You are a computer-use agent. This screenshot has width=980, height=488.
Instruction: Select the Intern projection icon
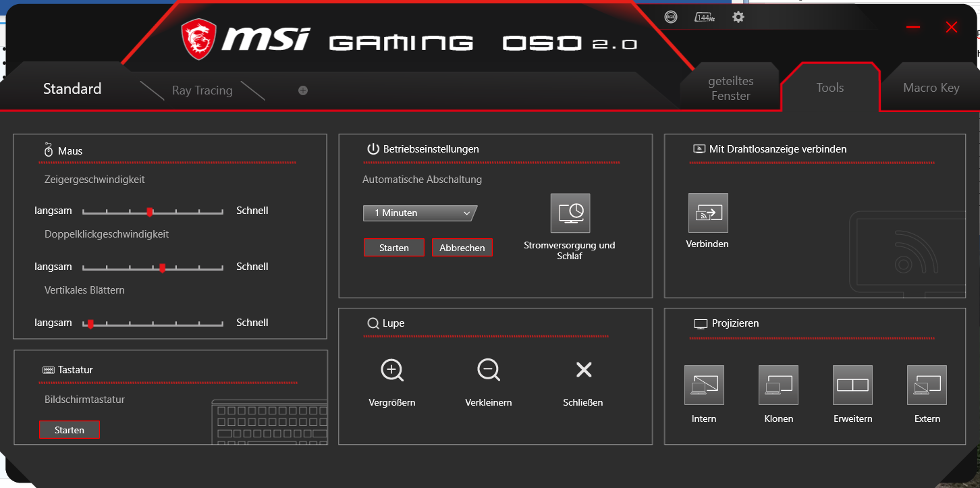click(704, 385)
